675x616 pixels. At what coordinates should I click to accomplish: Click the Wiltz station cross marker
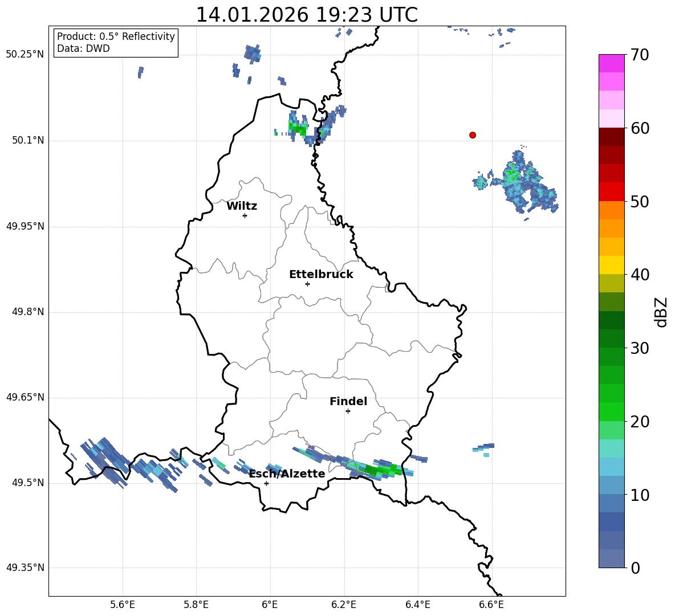coord(245,215)
